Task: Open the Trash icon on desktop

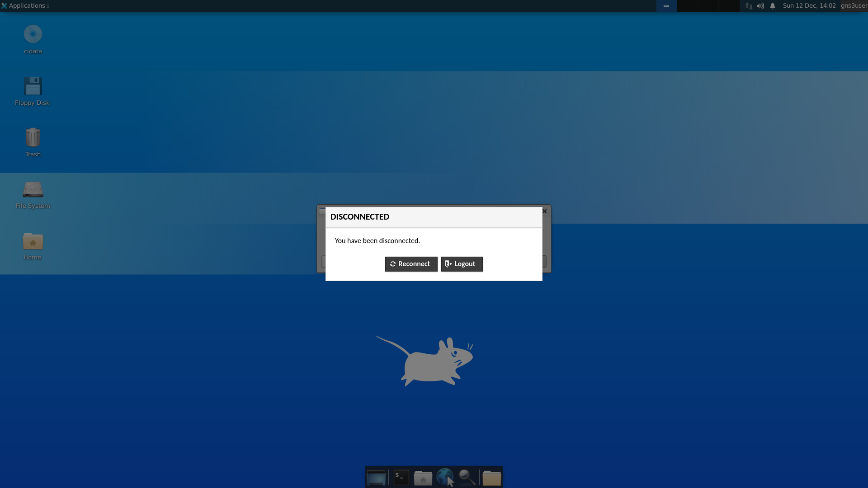Action: coord(33,137)
